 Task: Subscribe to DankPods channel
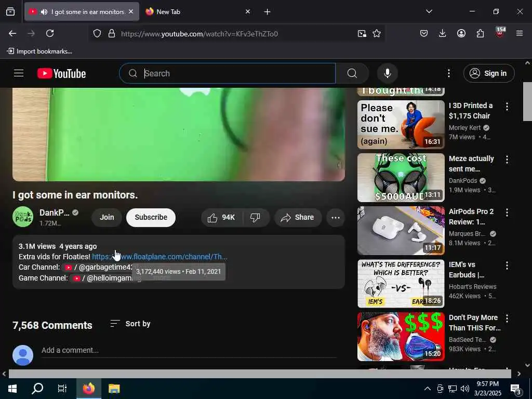tap(151, 218)
